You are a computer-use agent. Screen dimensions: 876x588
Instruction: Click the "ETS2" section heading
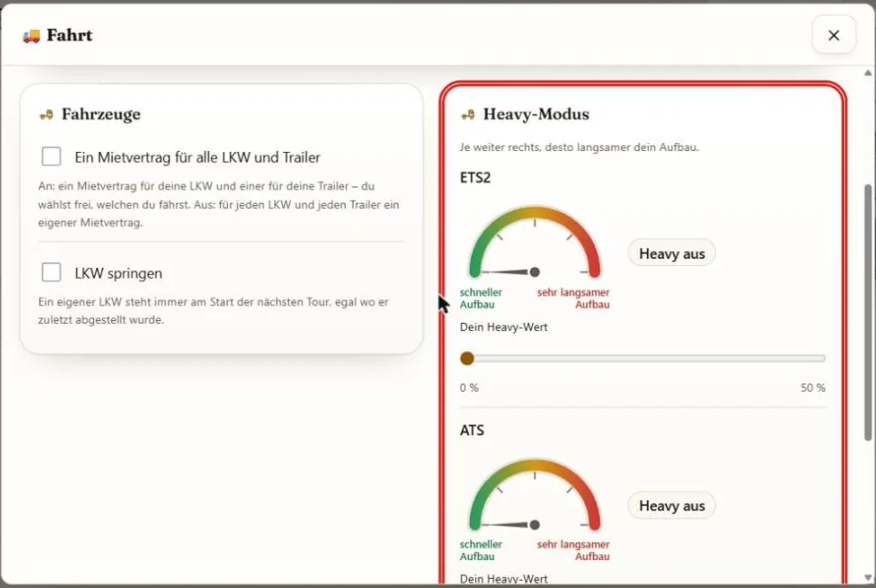pyautogui.click(x=475, y=177)
